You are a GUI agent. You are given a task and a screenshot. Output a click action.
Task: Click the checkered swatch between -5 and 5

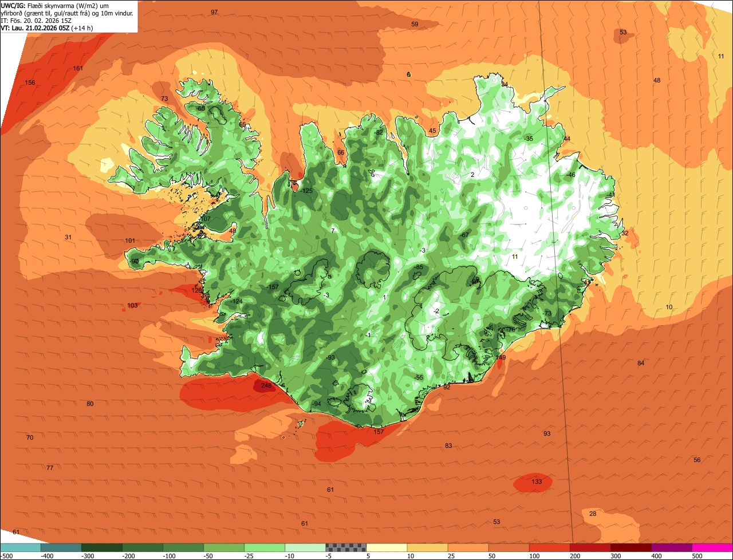point(345,547)
